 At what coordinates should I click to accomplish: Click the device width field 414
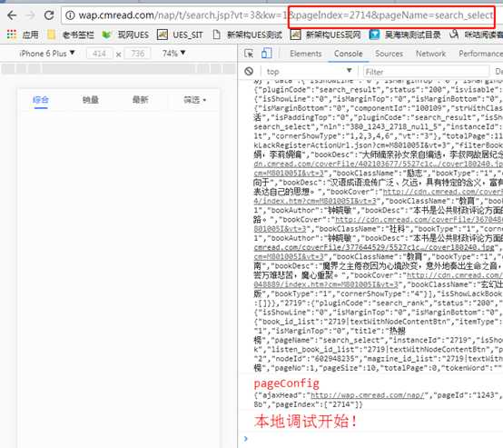100,54
